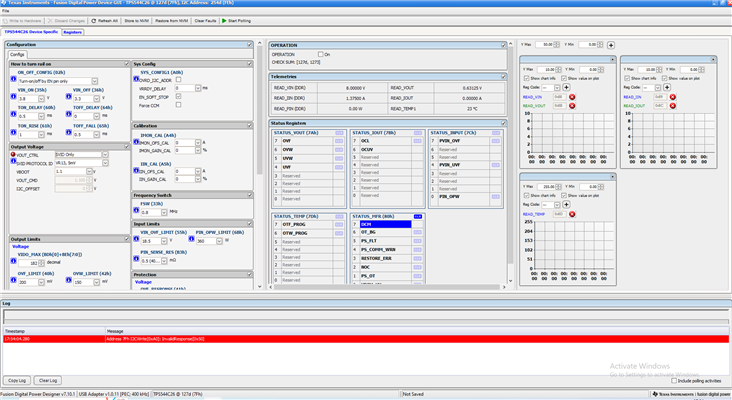The image size is (732, 400).
Task: Switch to the Registers tab
Action: point(72,32)
